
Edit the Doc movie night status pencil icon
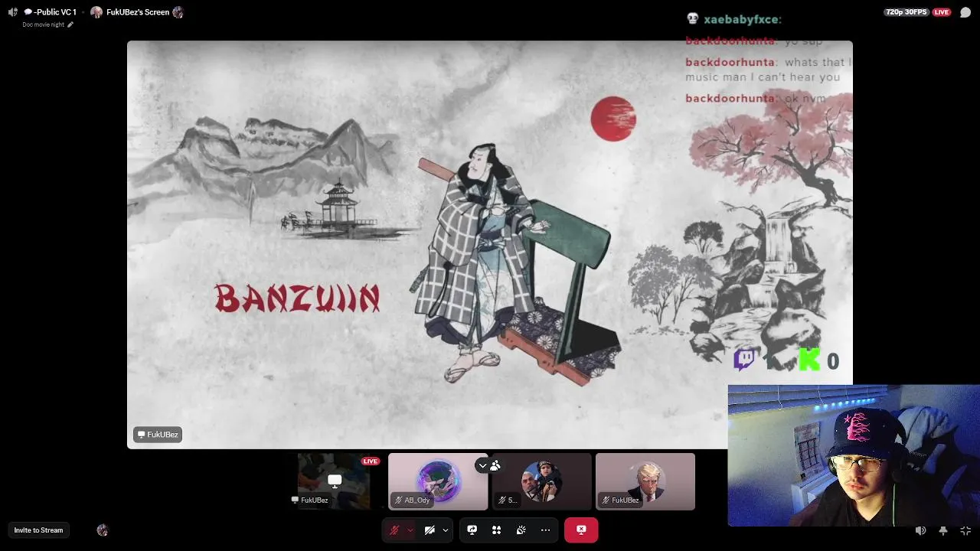coord(70,24)
